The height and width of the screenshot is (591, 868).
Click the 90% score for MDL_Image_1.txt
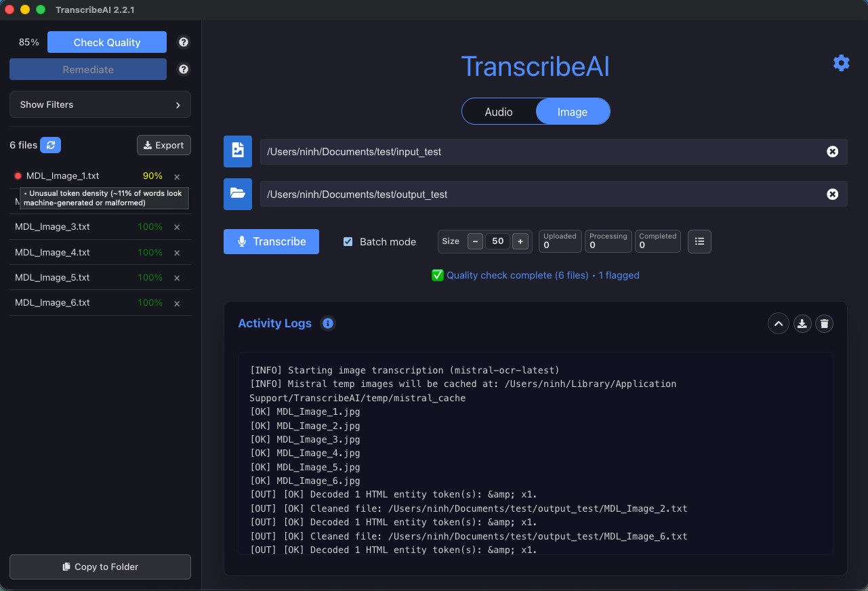152,176
